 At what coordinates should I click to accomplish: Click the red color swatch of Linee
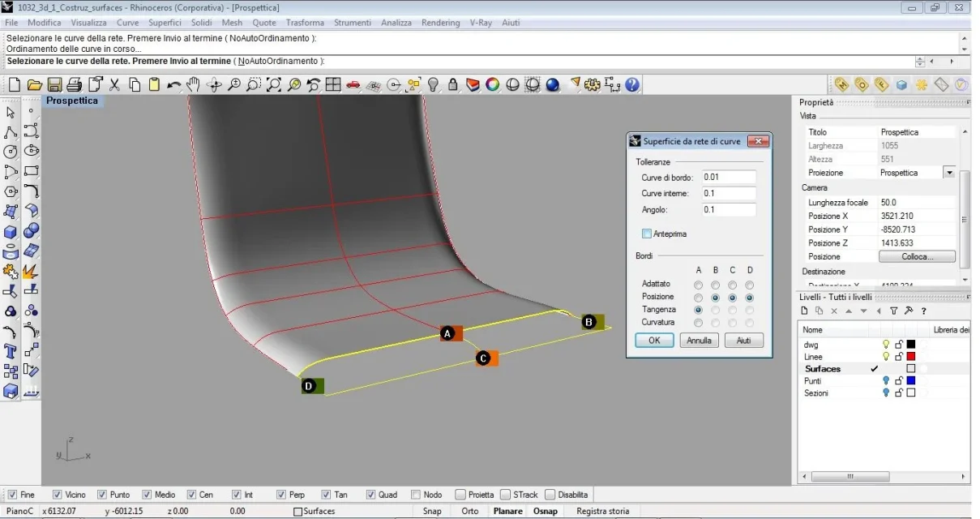911,357
